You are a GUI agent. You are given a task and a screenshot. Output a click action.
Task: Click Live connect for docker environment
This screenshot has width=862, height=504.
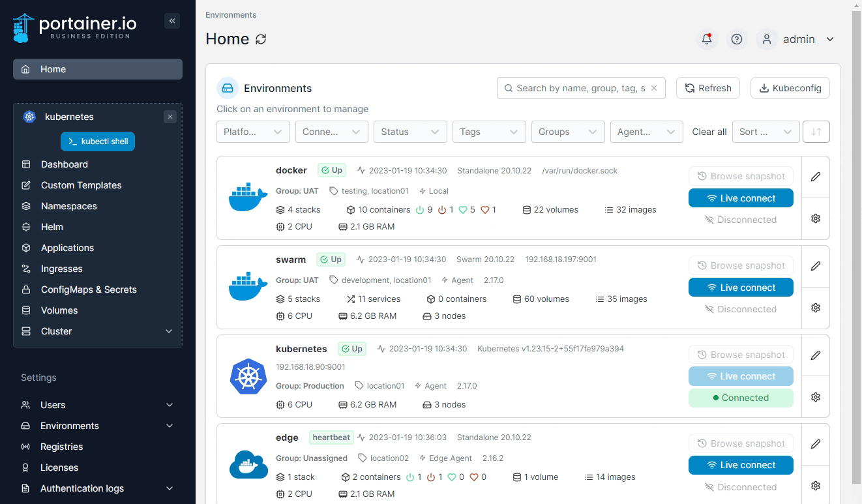[x=741, y=198]
